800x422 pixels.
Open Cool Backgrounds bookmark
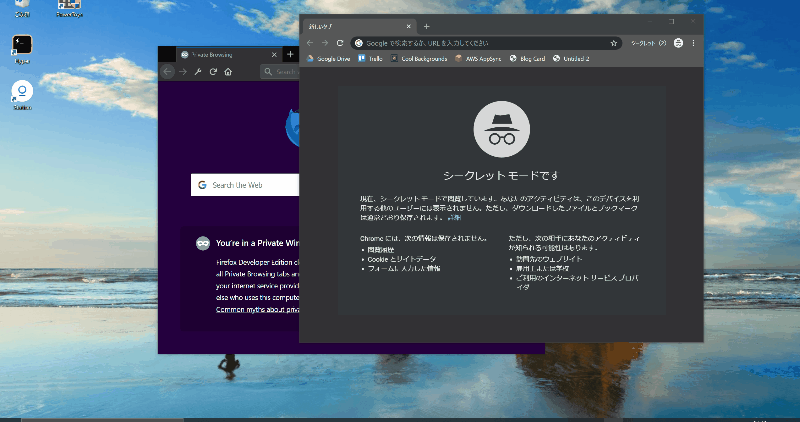(419, 59)
